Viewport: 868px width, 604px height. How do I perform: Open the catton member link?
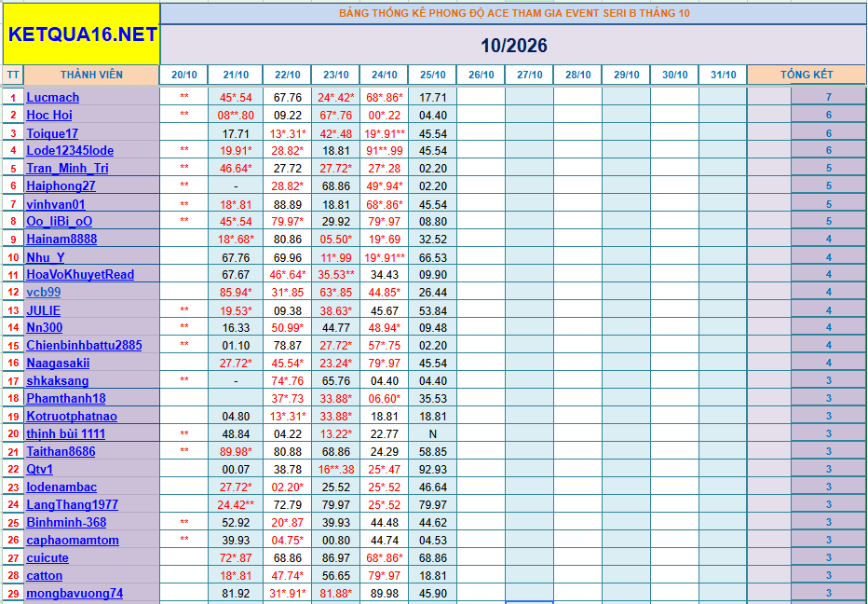45,576
